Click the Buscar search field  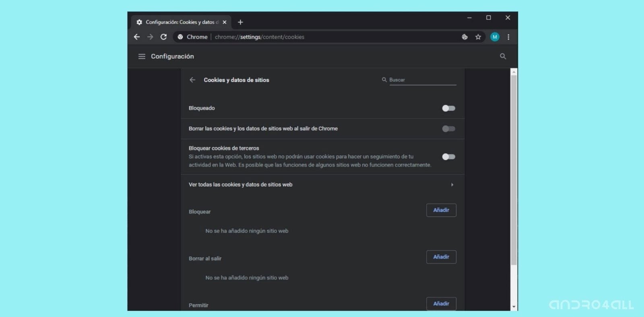[x=422, y=80]
